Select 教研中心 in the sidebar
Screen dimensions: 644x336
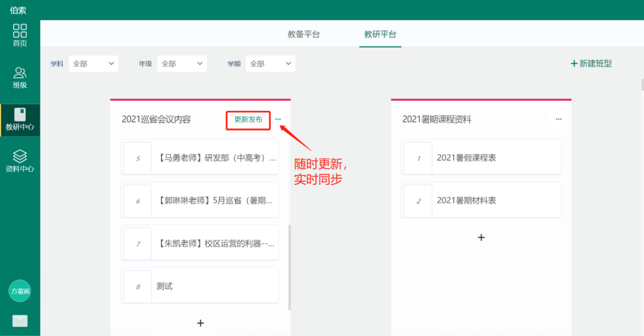point(20,120)
